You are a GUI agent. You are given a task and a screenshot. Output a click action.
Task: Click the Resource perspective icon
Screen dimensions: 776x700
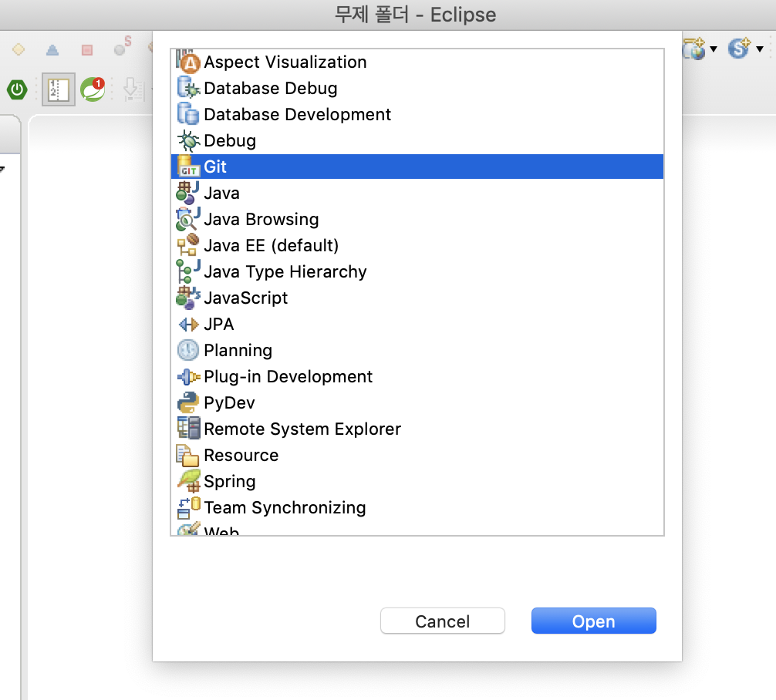188,455
